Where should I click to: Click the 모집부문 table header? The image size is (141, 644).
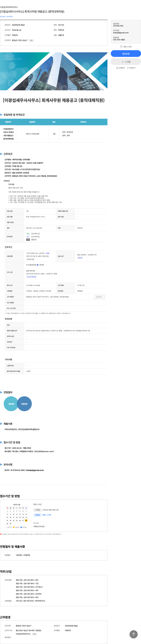click(x=8, y=122)
